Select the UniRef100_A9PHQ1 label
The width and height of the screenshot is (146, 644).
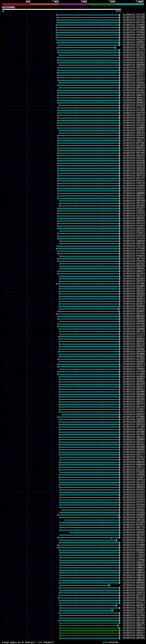[133, 268]
